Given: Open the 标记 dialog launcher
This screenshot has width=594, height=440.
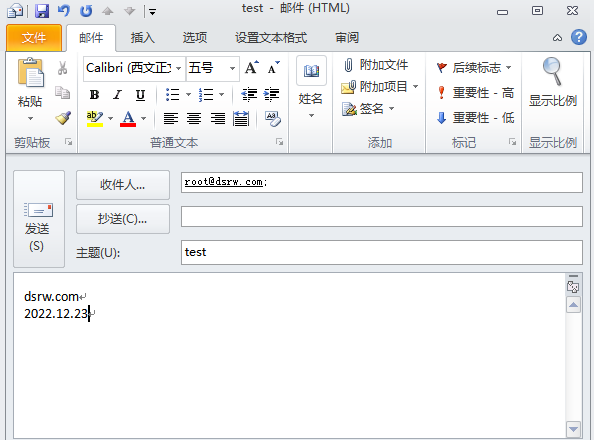Looking at the screenshot, I should click(x=513, y=142).
